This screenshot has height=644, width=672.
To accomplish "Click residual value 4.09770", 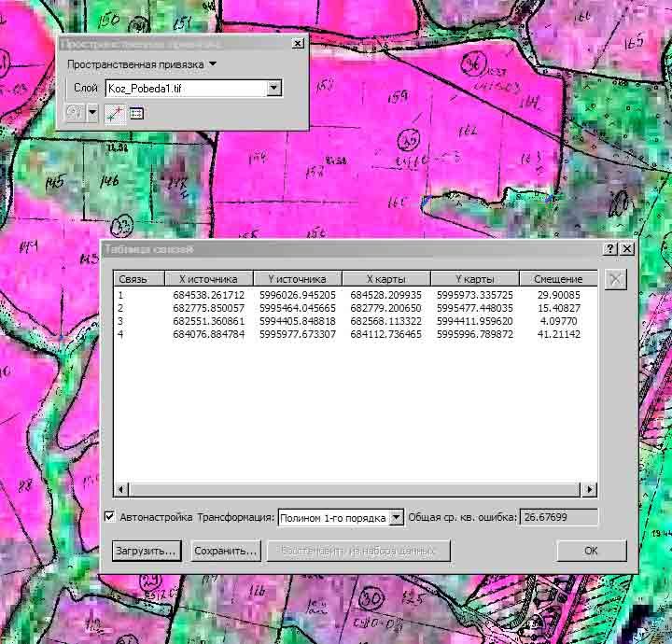I will point(558,321).
